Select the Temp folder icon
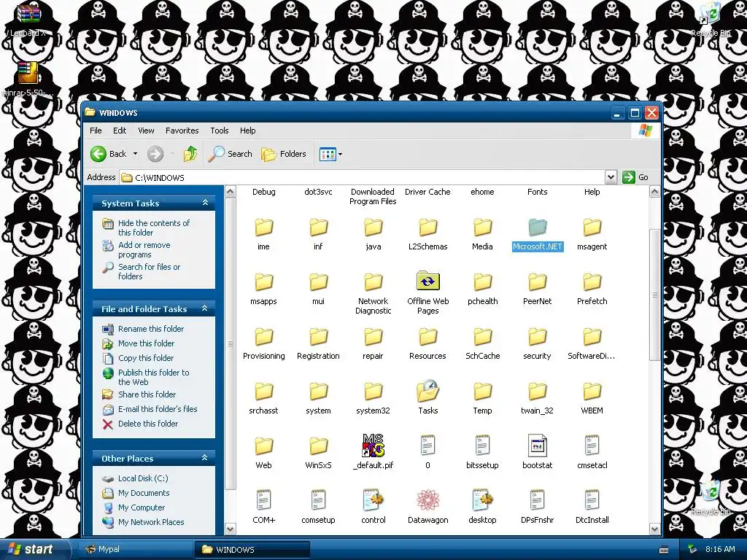The width and height of the screenshot is (747, 560). [x=483, y=392]
